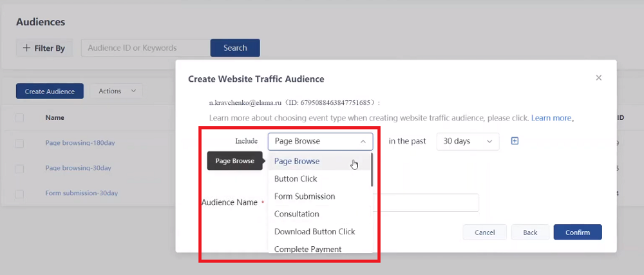Open the 30 days time range dropdown
This screenshot has height=275, width=644.
(468, 141)
